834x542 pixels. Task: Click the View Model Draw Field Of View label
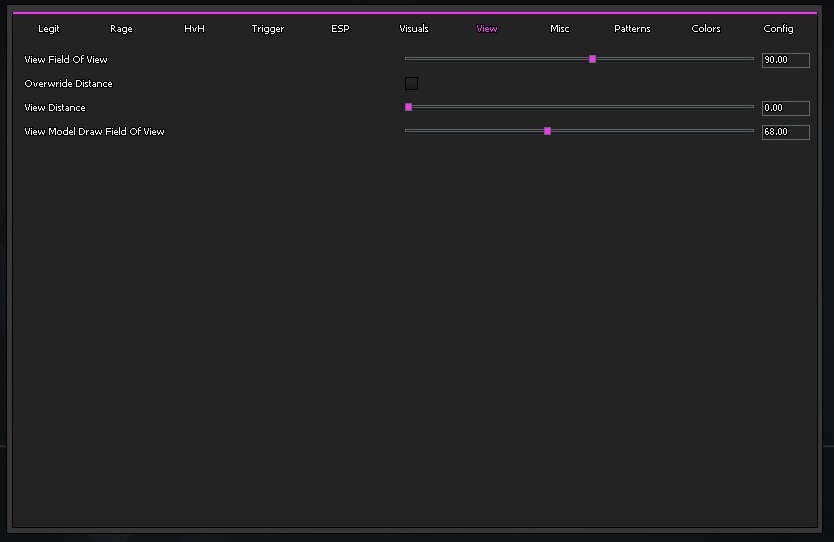[94, 132]
